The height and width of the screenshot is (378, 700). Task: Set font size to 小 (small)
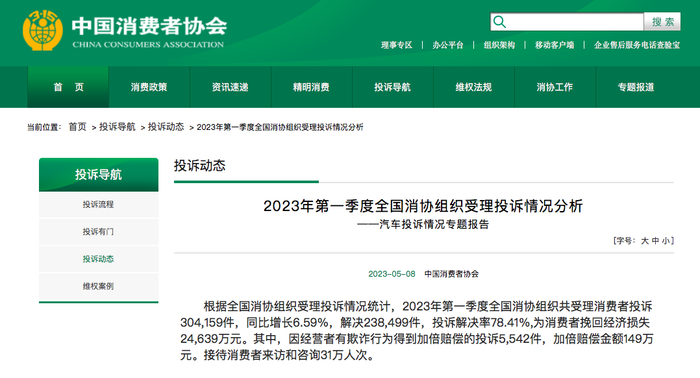pos(665,241)
